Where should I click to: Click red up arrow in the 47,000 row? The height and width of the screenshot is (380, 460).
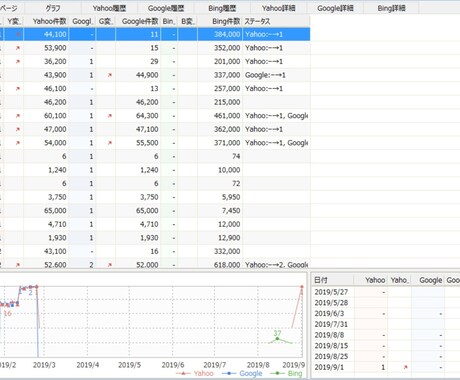(x=18, y=129)
